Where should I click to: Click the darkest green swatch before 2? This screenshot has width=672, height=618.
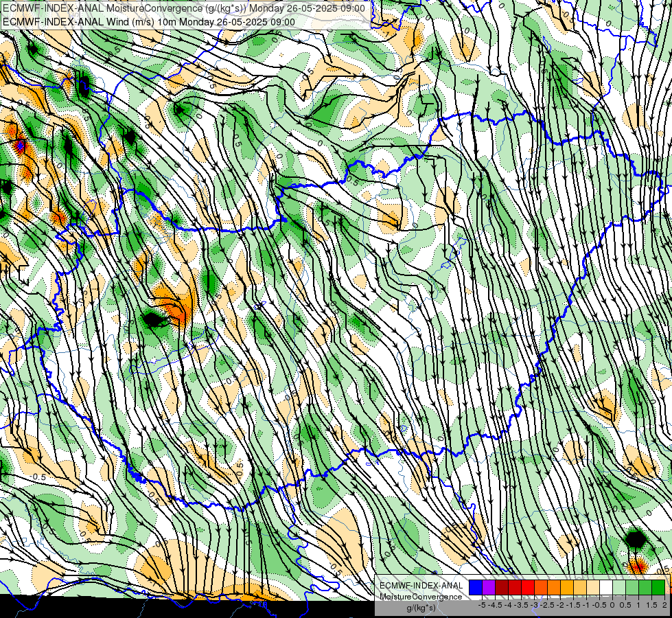(x=658, y=587)
